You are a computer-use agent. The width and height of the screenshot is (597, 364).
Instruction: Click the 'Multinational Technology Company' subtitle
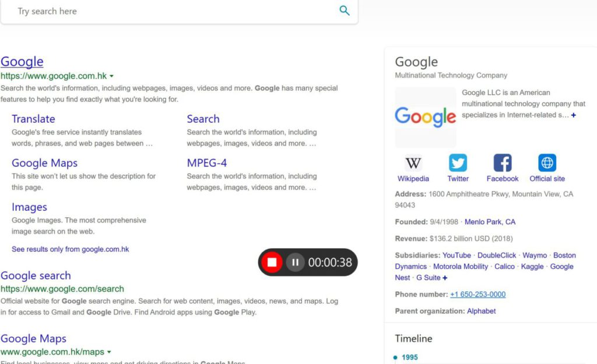click(451, 75)
